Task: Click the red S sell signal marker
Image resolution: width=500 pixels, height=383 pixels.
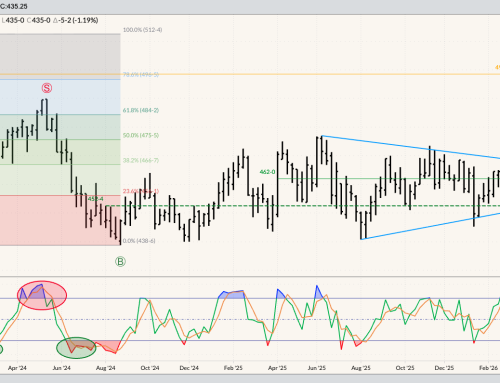Action: click(47, 88)
